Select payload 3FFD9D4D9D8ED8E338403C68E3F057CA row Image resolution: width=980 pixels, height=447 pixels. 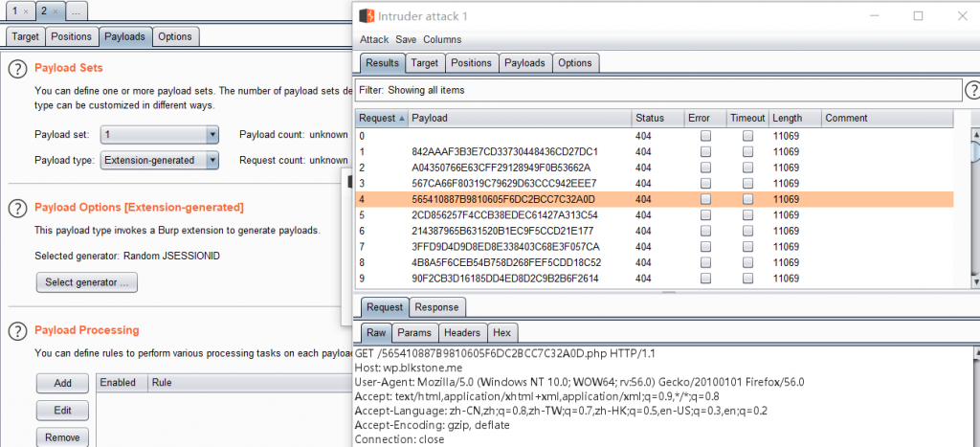pos(655,247)
